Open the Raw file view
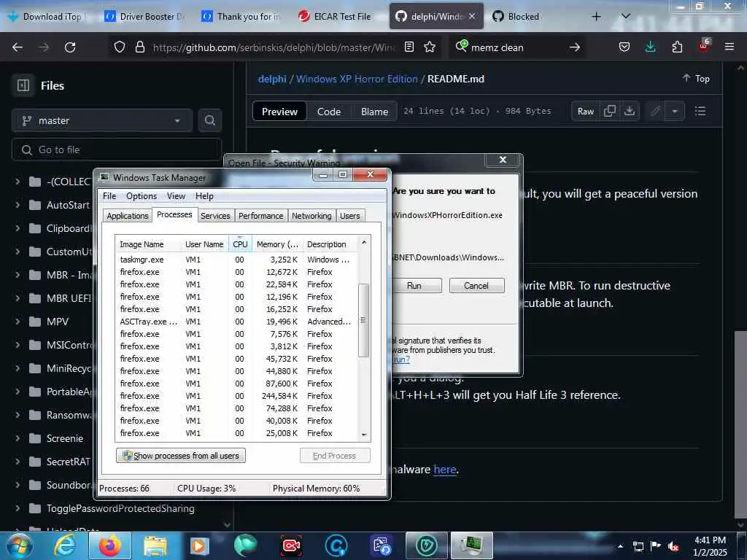Image resolution: width=747 pixels, height=560 pixels. (586, 111)
